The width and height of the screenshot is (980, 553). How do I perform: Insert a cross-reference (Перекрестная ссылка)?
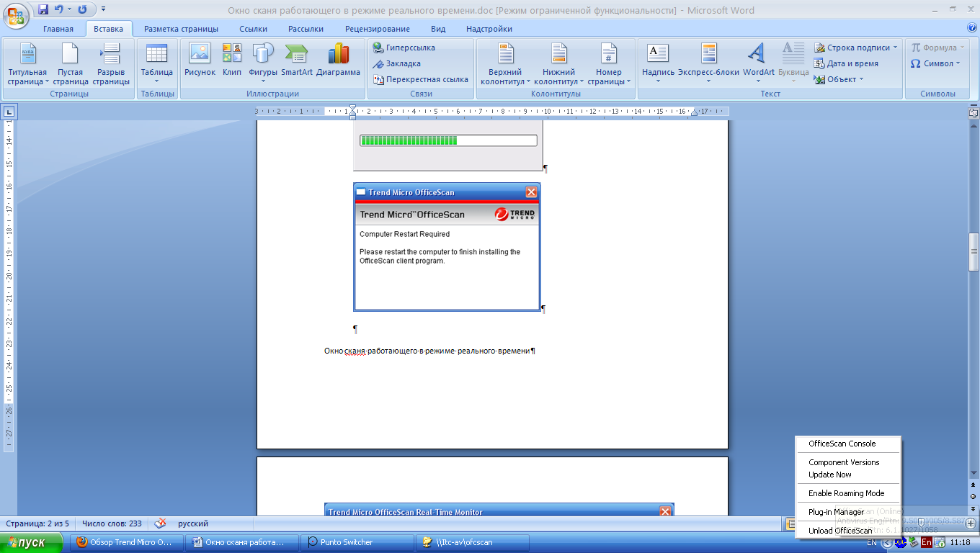(420, 79)
